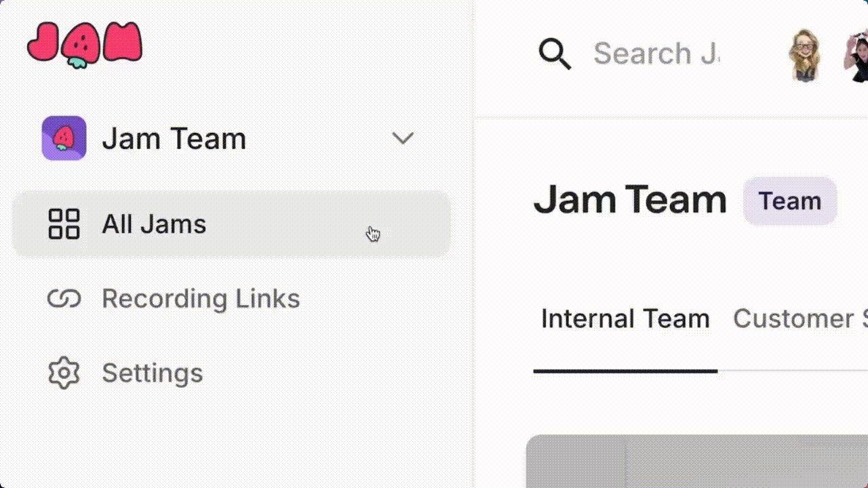
Task: Open Settings via the gear icon
Action: point(64,373)
